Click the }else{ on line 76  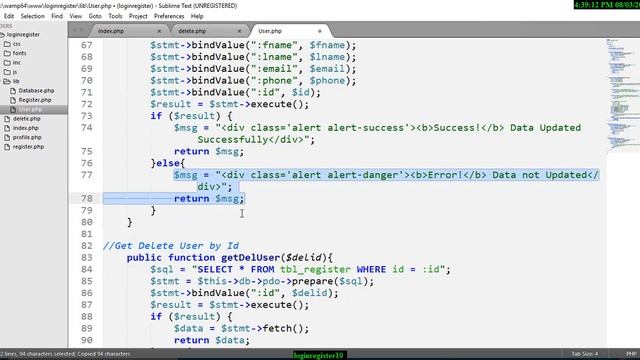(168, 163)
